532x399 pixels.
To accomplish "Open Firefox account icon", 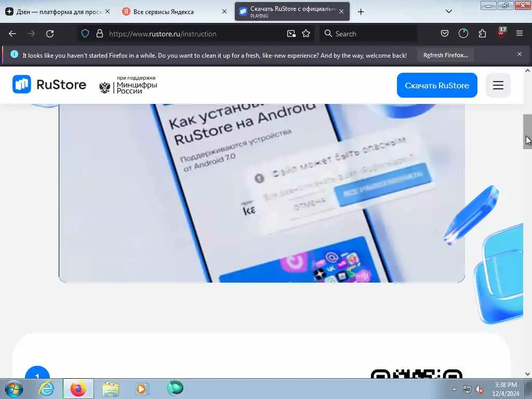I will pos(463,33).
